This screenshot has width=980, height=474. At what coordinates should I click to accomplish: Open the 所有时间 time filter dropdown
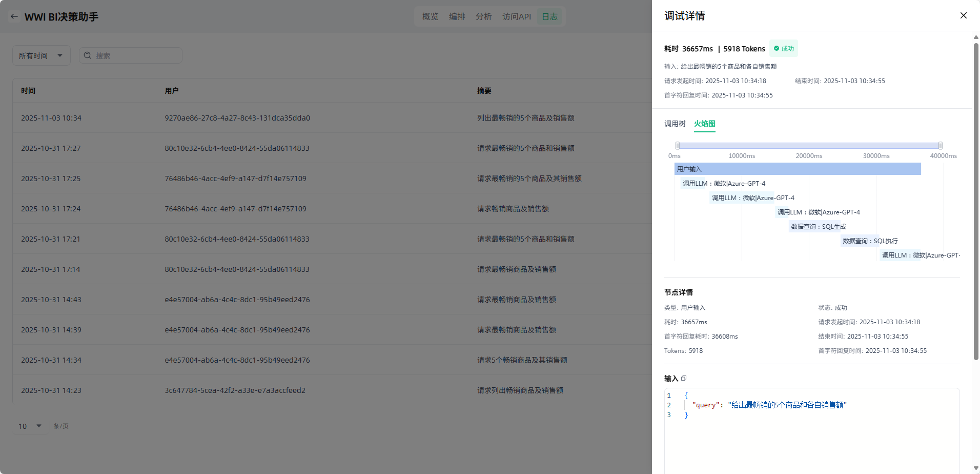coord(40,55)
